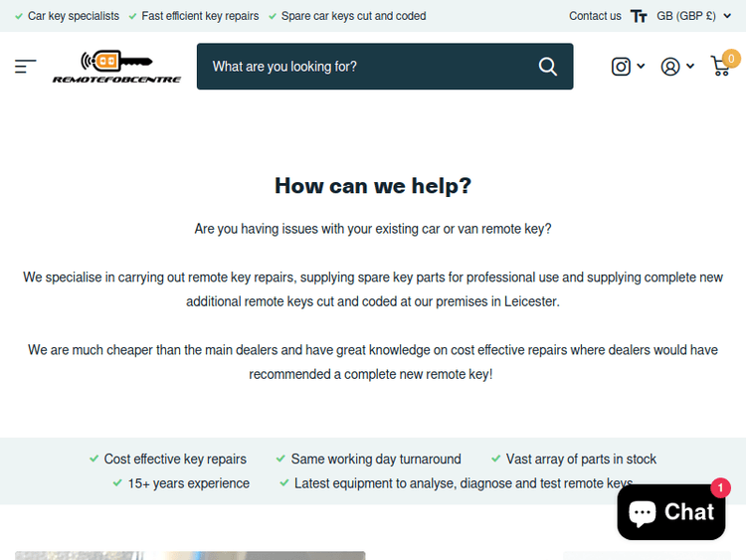Expand the GB (GBP £) currency dropdown
Image resolution: width=746 pixels, height=560 pixels.
pos(693,16)
